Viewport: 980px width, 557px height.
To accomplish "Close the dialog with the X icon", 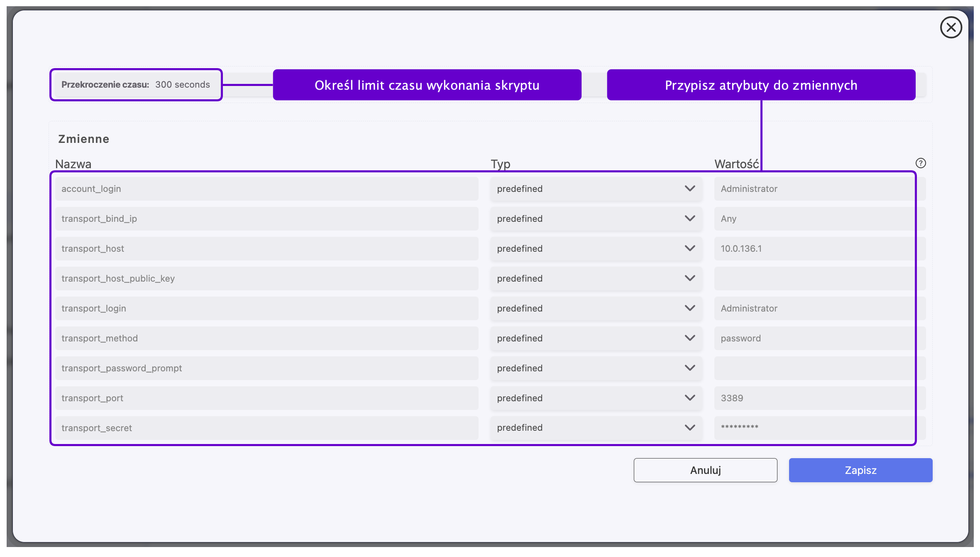I will [x=951, y=27].
